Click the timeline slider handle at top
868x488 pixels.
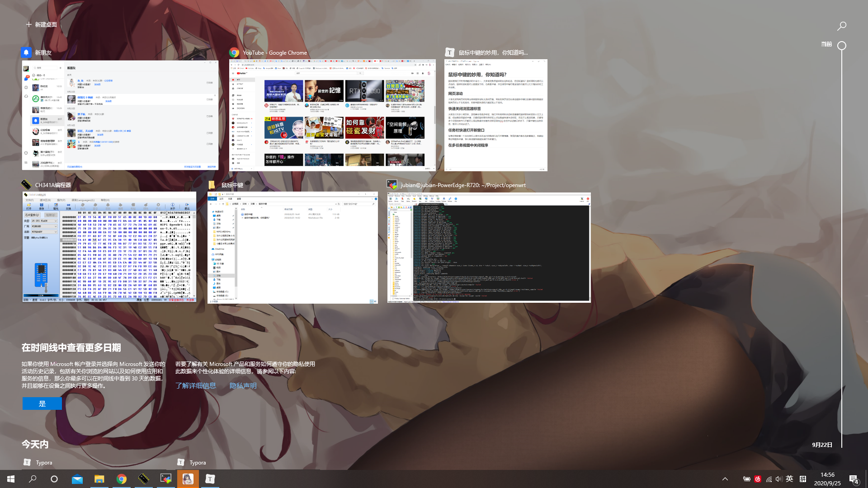[x=841, y=46]
